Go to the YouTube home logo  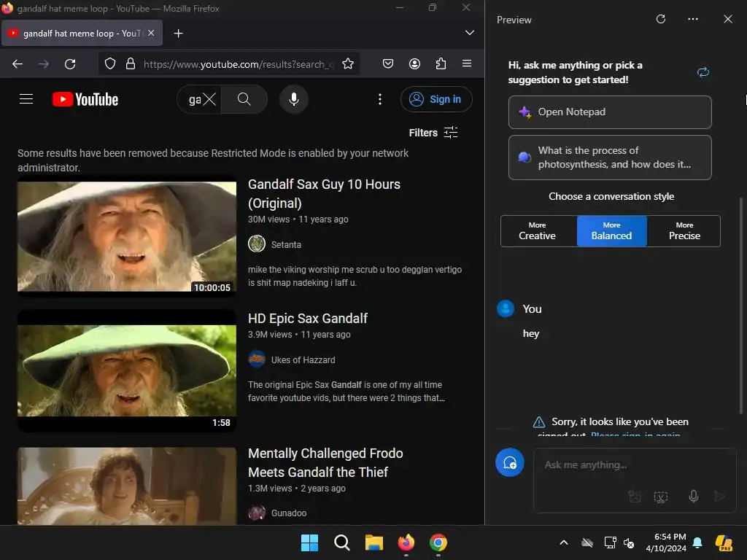pos(85,99)
